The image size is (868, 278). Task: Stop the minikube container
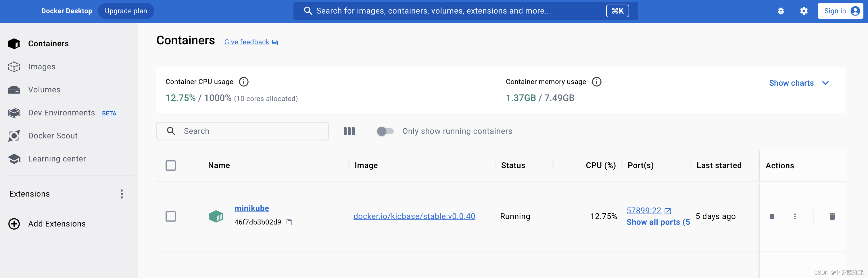(772, 216)
